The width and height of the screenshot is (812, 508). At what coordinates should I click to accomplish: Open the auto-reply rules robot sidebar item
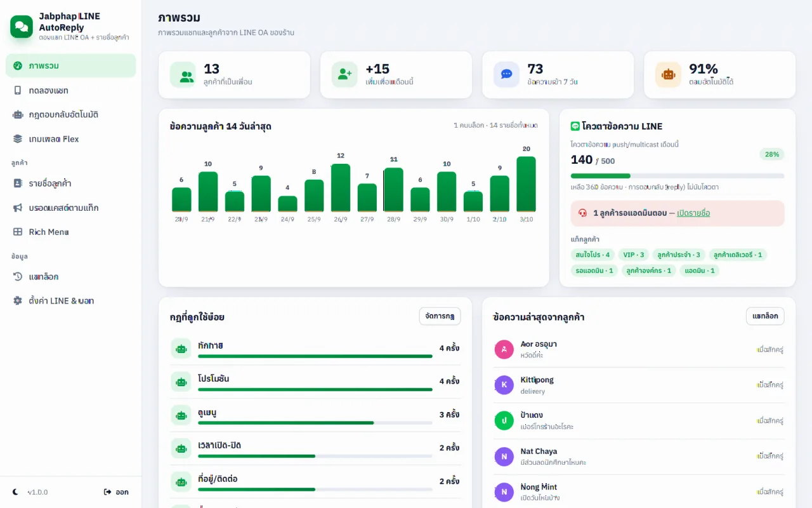pyautogui.click(x=70, y=114)
